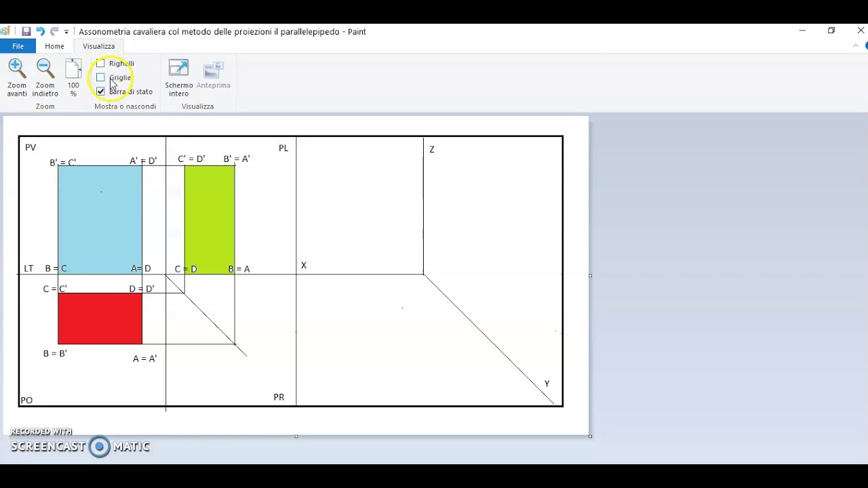The width and height of the screenshot is (868, 488).
Task: Switch to the Home tab
Action: 54,46
